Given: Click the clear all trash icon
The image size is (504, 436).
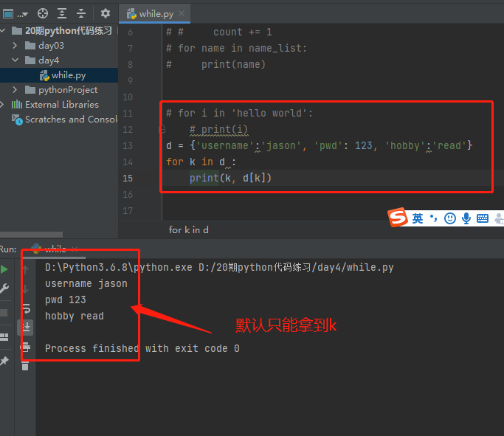Looking at the screenshot, I should tap(25, 366).
